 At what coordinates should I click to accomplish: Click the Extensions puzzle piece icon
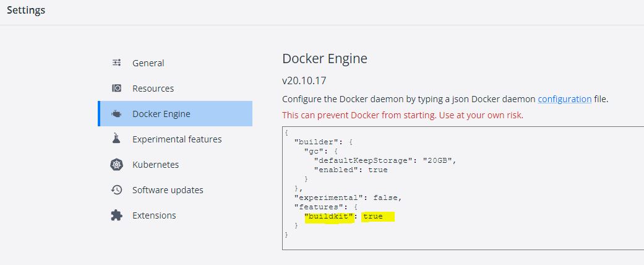[x=117, y=215]
